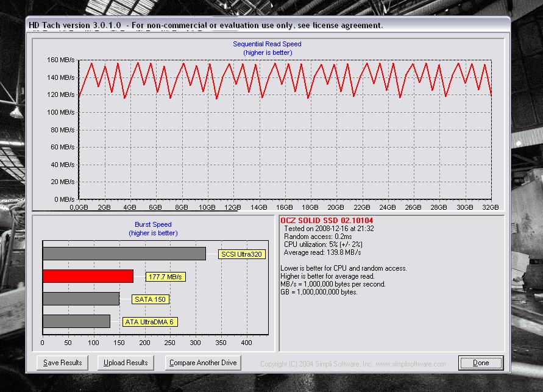Screen dimensions: 543x392
Task: Click the 0,0GB axis label
Action: coord(79,207)
